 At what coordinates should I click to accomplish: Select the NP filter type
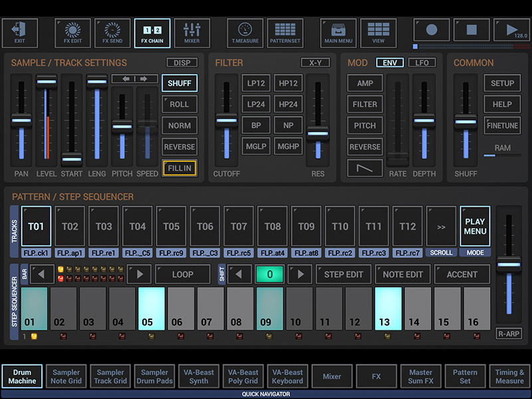pyautogui.click(x=288, y=126)
